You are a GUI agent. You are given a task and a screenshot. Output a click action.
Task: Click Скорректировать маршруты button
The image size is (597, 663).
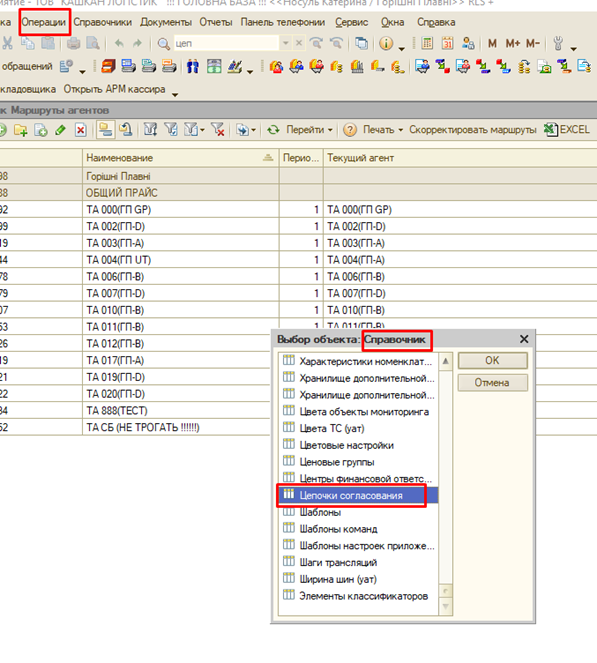472,129
